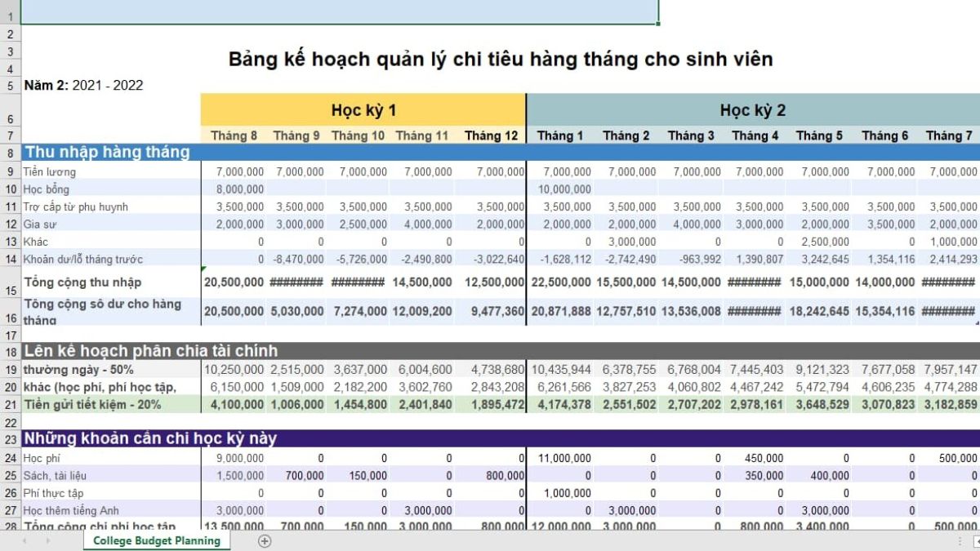Click scholarship cell with value 10,000,000

coord(560,189)
